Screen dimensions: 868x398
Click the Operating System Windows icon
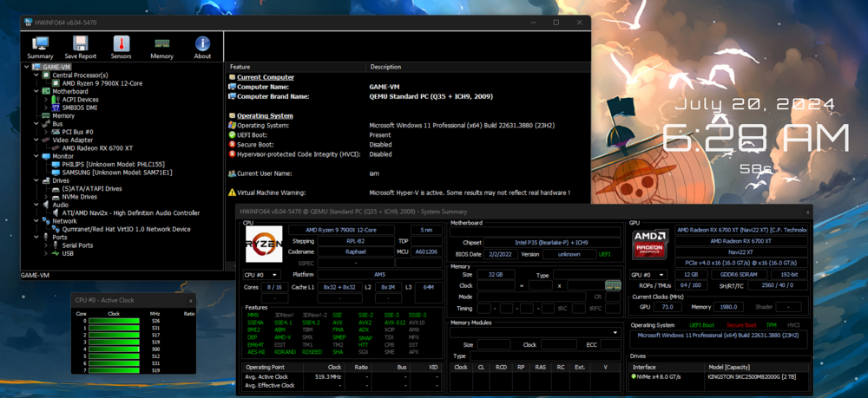tap(232, 126)
